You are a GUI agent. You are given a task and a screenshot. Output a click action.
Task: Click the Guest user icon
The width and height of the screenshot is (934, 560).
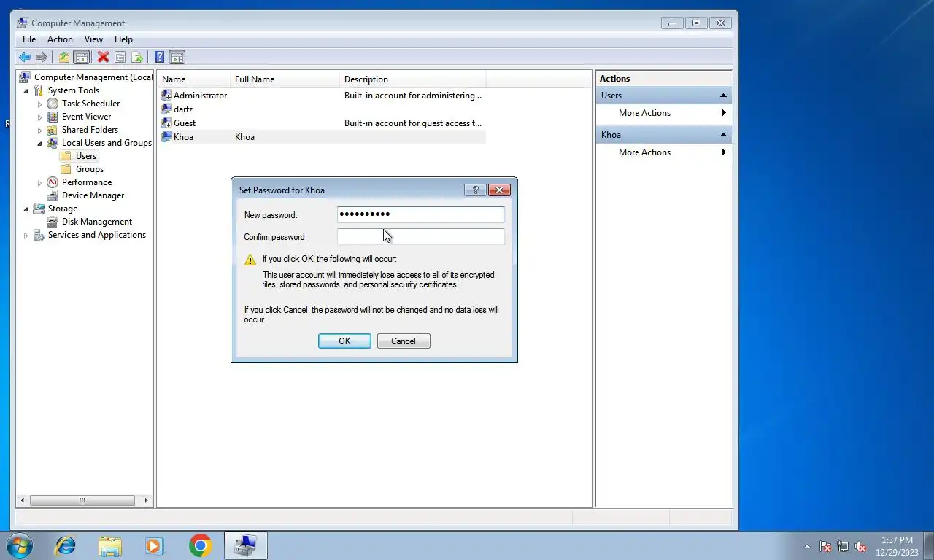pos(166,123)
